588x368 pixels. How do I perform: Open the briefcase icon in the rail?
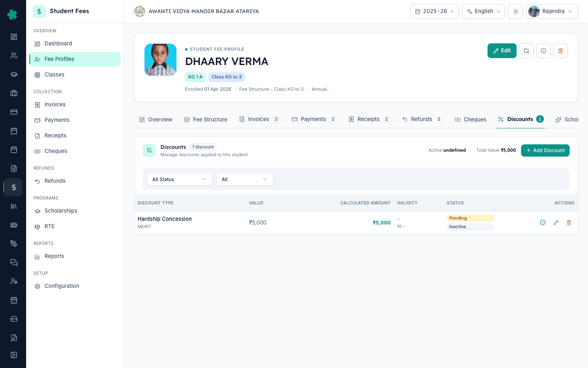click(14, 93)
